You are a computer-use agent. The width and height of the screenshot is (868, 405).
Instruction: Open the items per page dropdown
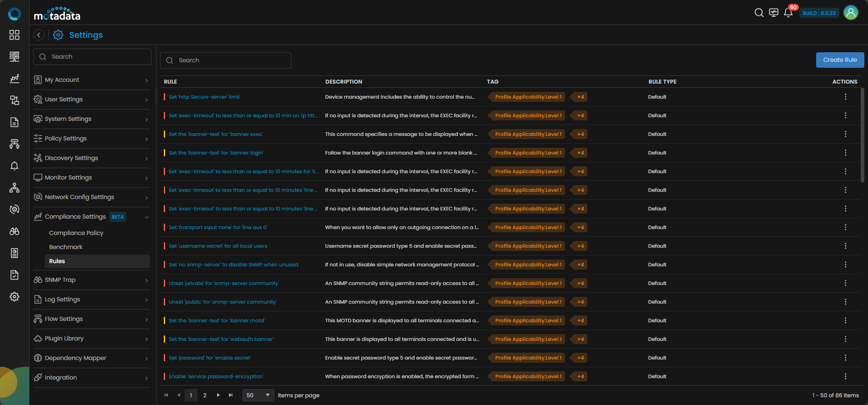[258, 395]
